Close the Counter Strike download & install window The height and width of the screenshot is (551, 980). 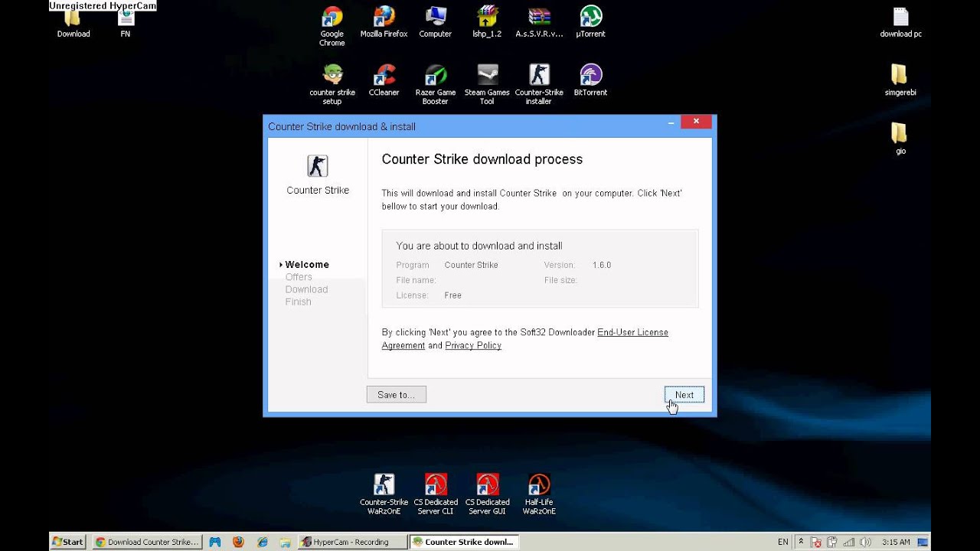(696, 122)
